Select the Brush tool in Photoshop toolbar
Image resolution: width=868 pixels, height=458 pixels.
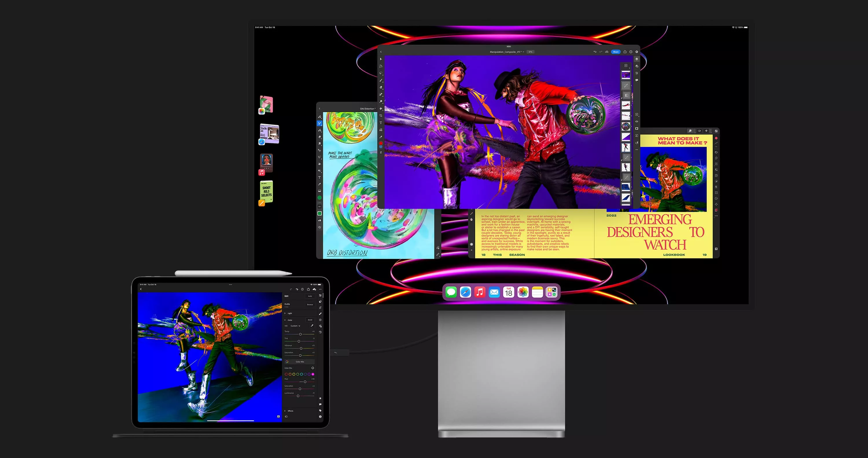point(381,79)
